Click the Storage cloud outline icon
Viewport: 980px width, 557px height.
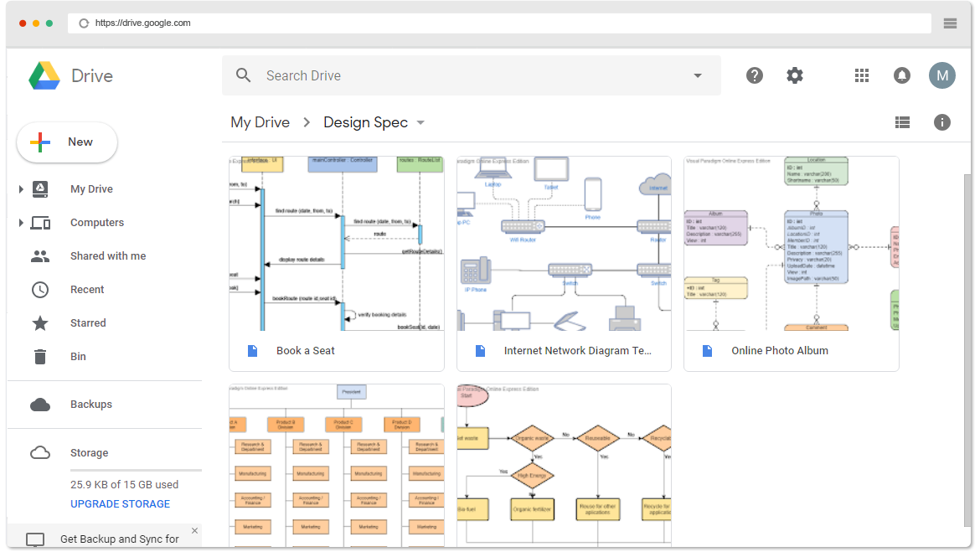point(40,452)
